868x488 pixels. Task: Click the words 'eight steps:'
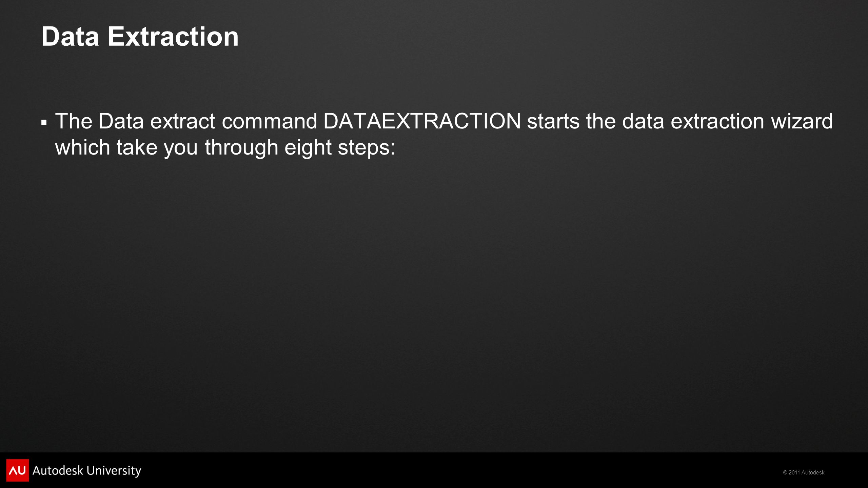click(340, 147)
